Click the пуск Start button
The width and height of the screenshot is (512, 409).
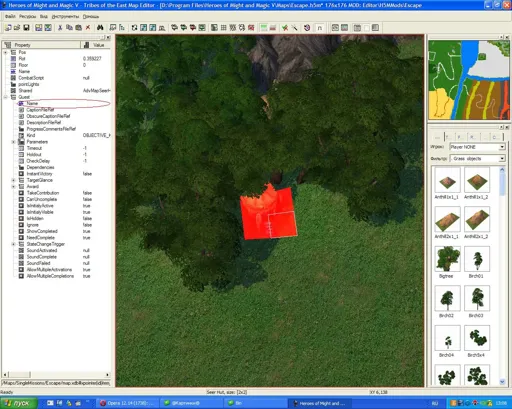click(x=19, y=403)
